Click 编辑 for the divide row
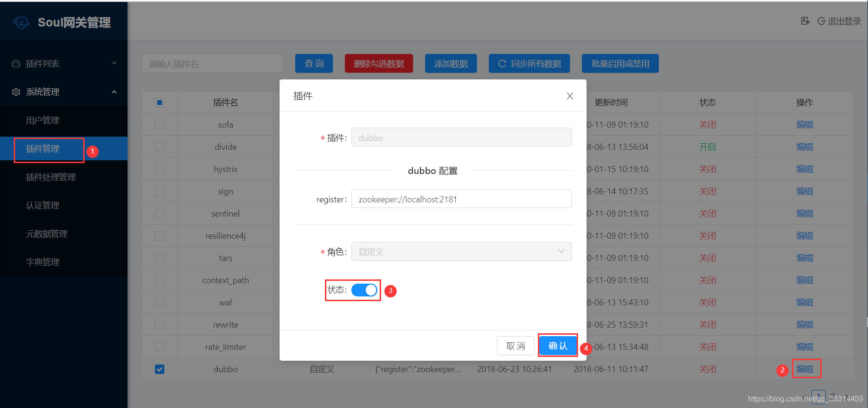868x408 pixels. click(805, 147)
